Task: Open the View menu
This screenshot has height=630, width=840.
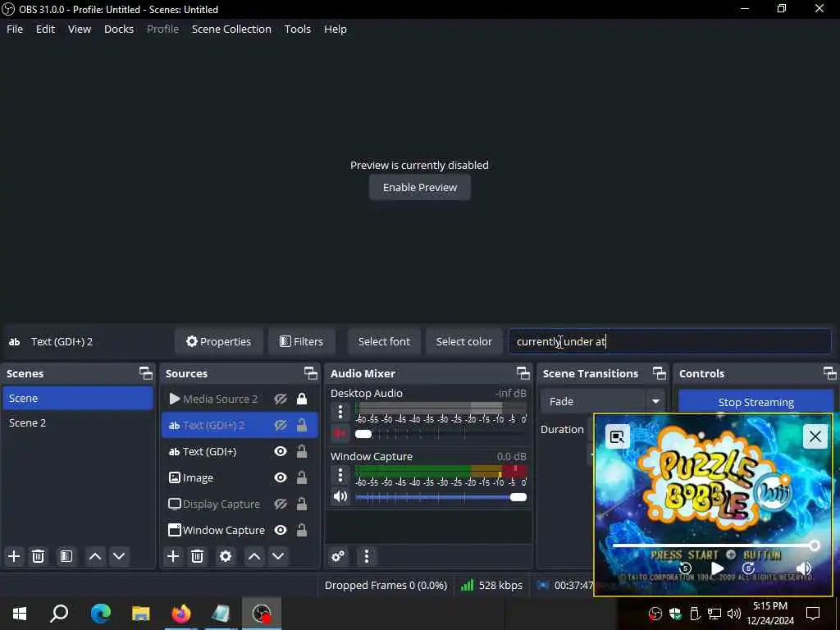Action: [x=80, y=29]
